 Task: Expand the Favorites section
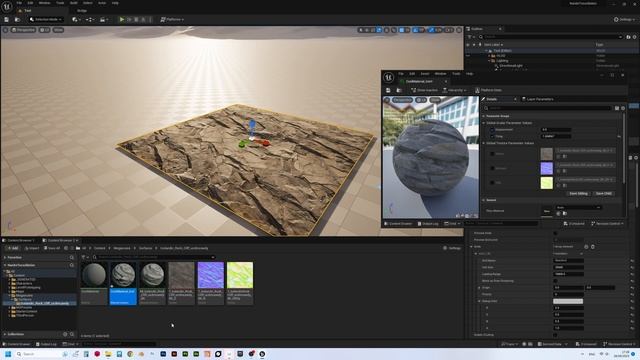pyautogui.click(x=5, y=258)
